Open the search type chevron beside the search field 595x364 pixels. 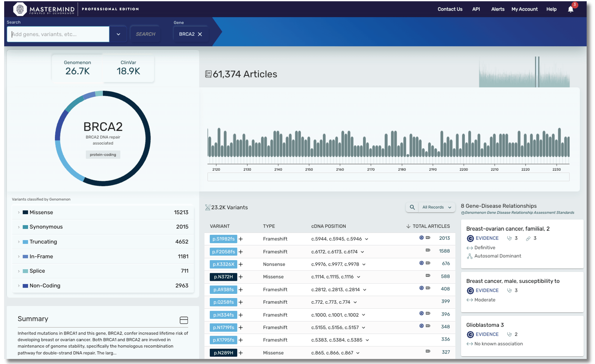(118, 34)
